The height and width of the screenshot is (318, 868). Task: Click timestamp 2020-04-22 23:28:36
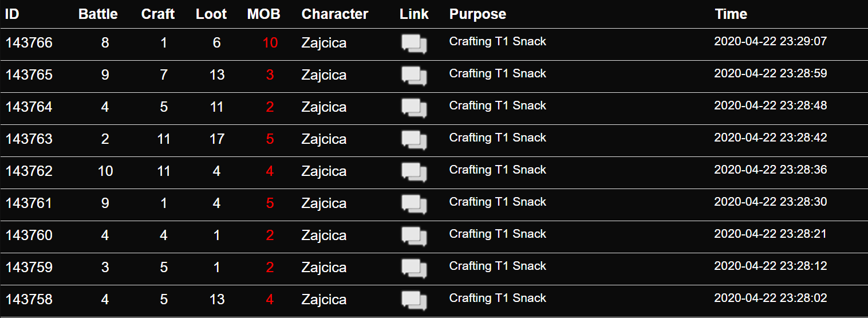point(771,170)
